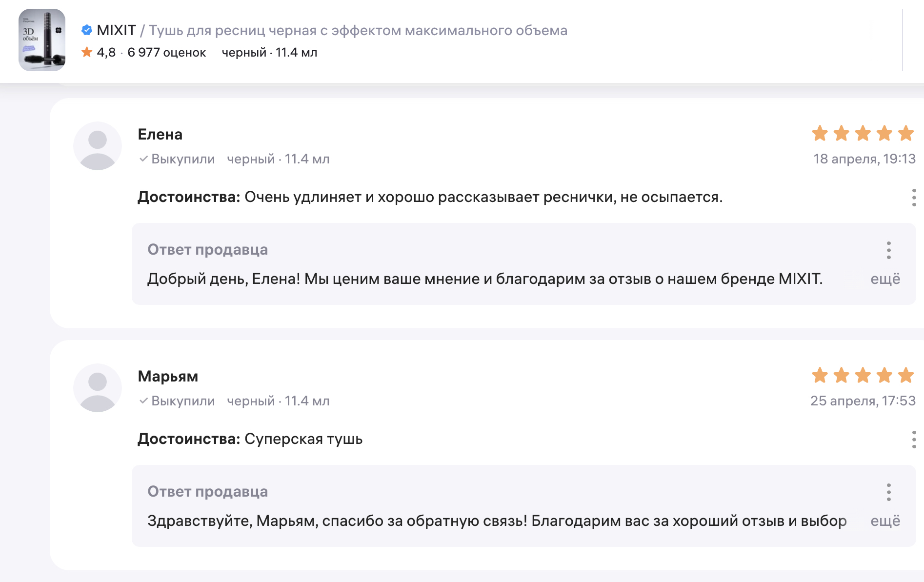The height and width of the screenshot is (582, 924).
Task: Open options menu for seller reply to Елена
Action: [x=889, y=250]
